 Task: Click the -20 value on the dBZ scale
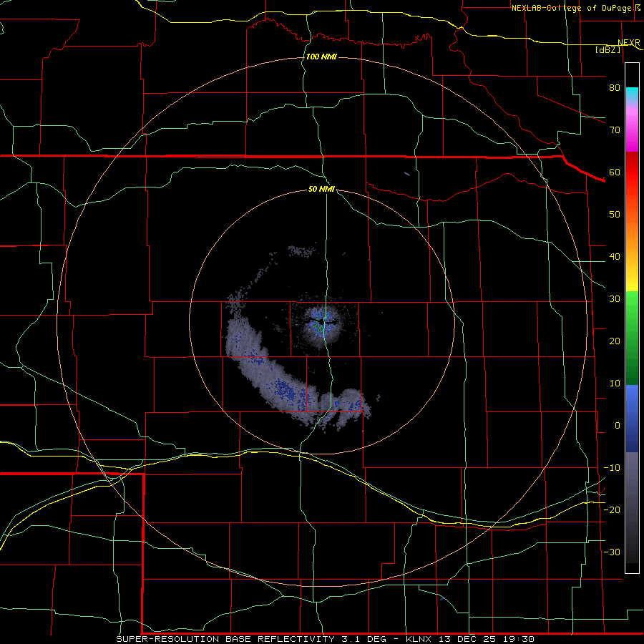pos(612,510)
